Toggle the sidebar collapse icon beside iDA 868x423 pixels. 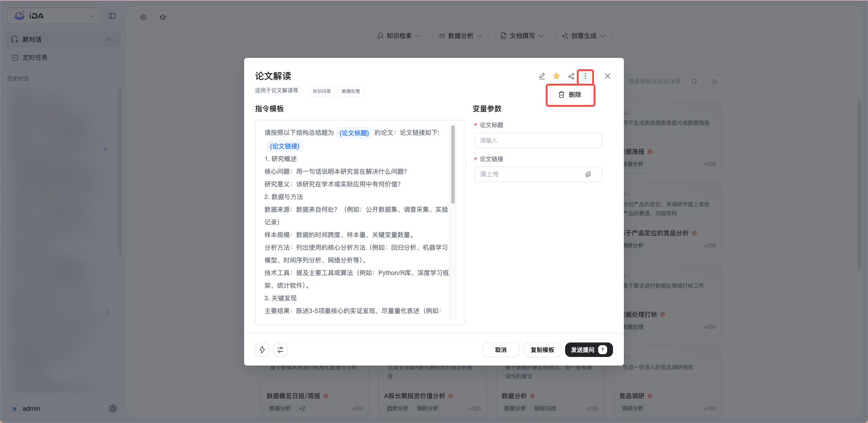click(112, 16)
